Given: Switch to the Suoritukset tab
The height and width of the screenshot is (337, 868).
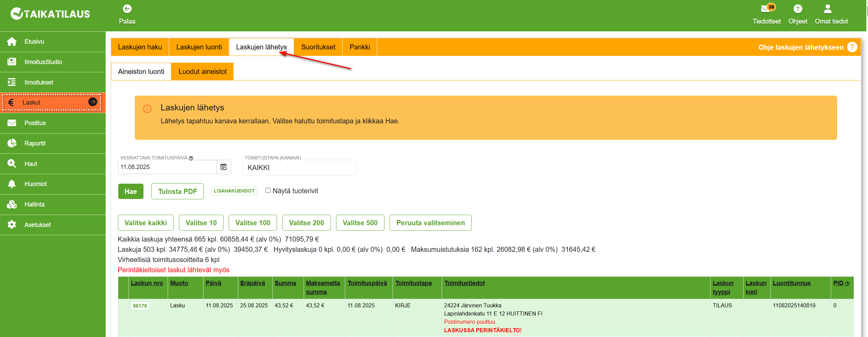Looking at the screenshot, I should point(318,47).
